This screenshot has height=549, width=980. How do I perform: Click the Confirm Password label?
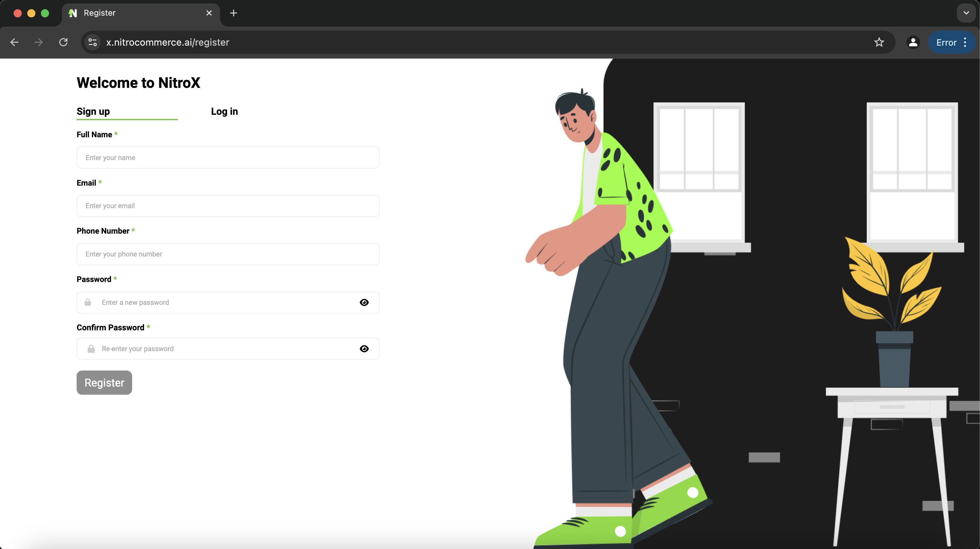111,328
